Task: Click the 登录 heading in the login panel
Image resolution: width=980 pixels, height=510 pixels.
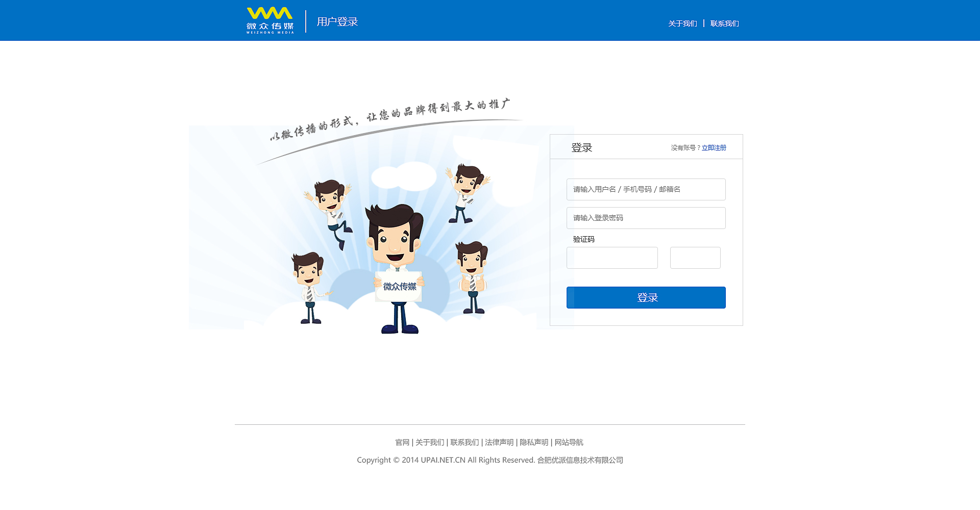Action: click(x=582, y=148)
